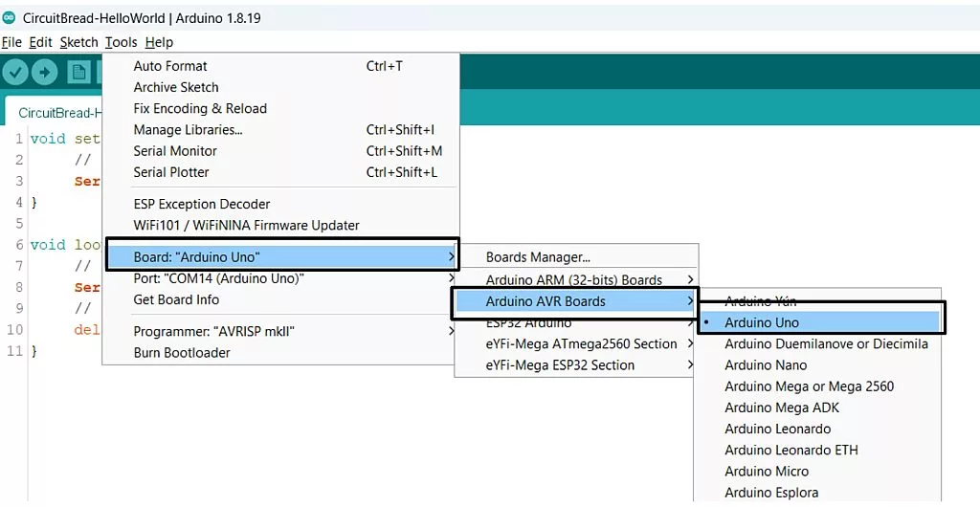
Task: Click the Verify checkmark toolbar icon
Action: tap(15, 73)
